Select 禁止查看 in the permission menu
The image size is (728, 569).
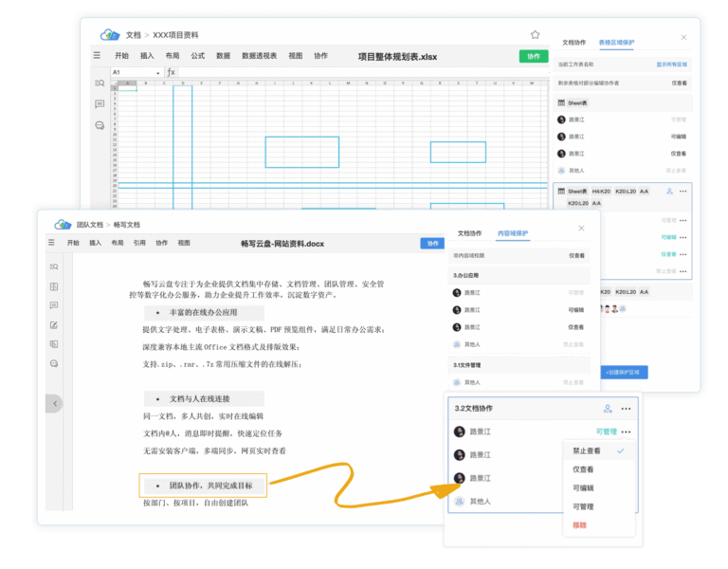(599, 451)
